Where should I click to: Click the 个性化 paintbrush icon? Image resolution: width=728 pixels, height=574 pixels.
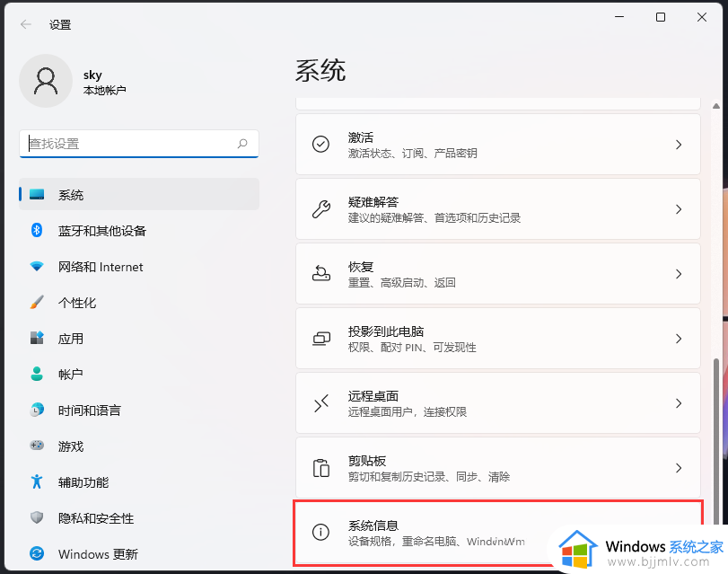click(x=37, y=302)
